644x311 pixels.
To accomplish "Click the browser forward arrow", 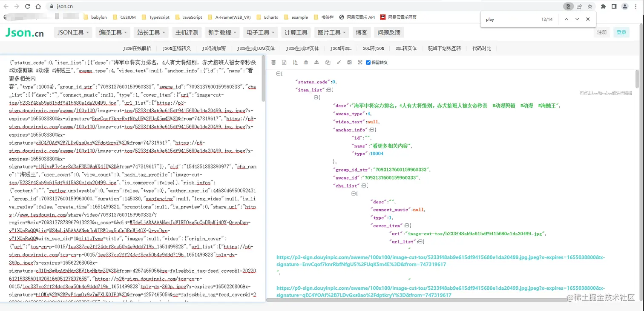I will (x=17, y=6).
